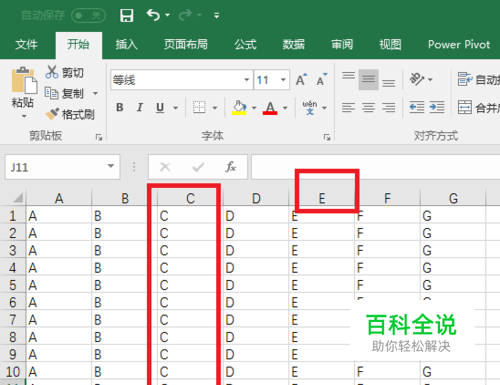The image size is (500, 385).
Task: Open the 文件 menu tab
Action: [26, 44]
